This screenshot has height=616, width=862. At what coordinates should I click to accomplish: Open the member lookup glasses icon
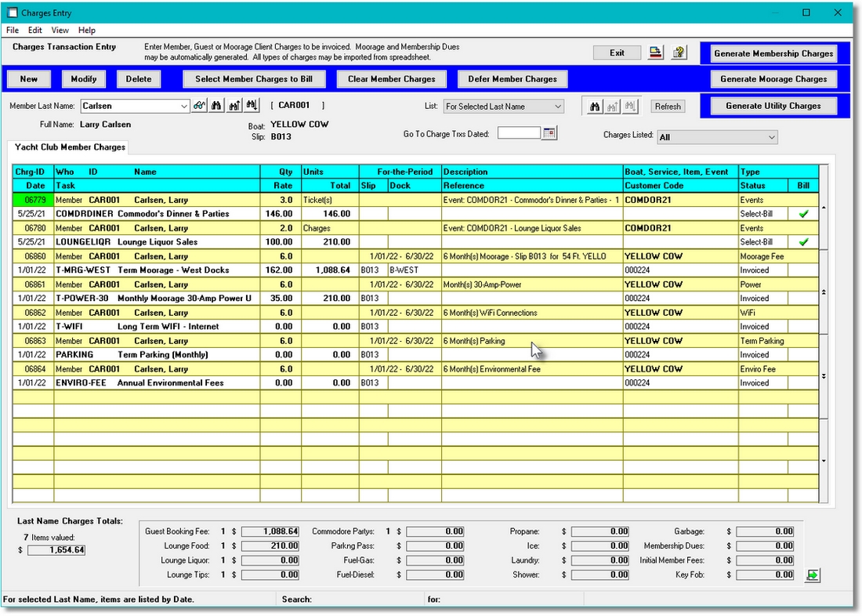coord(199,105)
